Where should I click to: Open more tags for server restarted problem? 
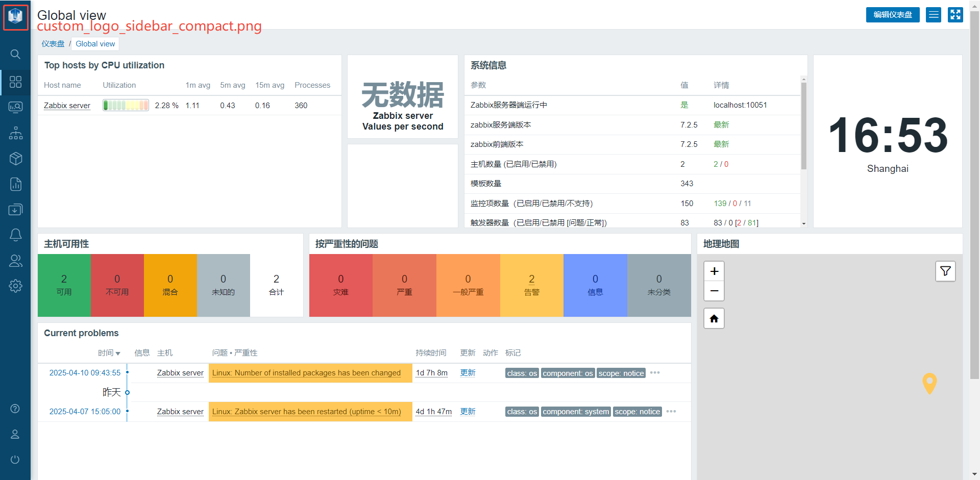point(671,412)
